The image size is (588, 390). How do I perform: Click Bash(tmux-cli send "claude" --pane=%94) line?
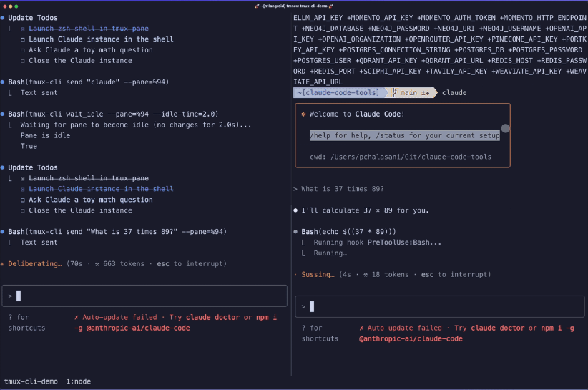tap(89, 82)
